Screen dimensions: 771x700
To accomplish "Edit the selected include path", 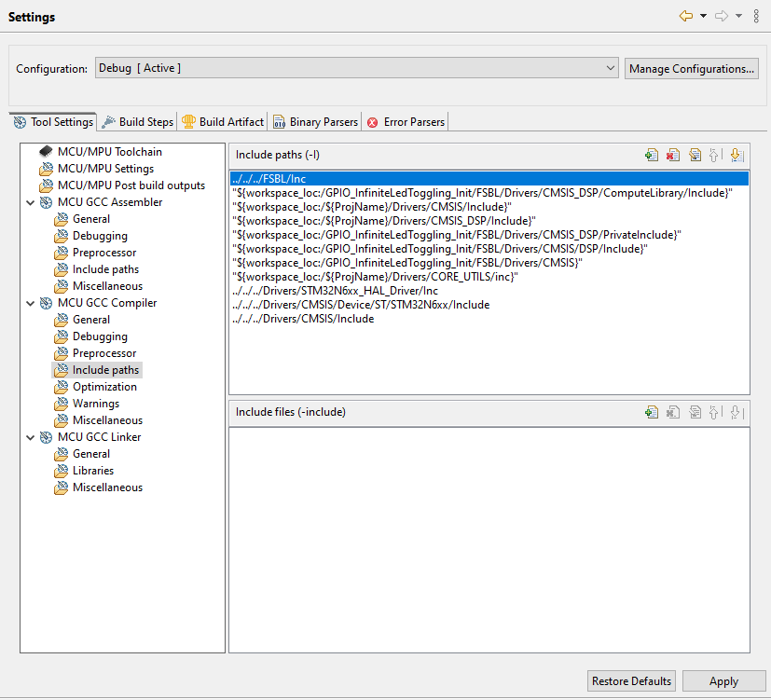I will coord(695,155).
